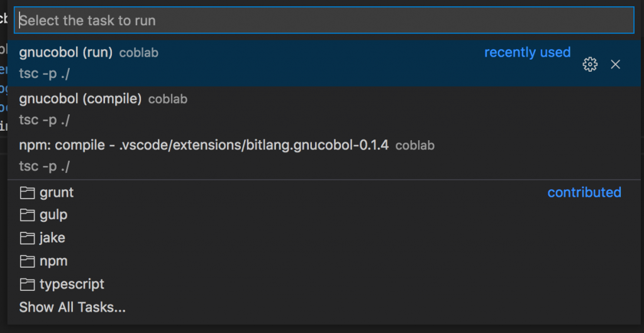Focus the 'Select the task to run' input
This screenshot has width=644, height=333.
324,20
